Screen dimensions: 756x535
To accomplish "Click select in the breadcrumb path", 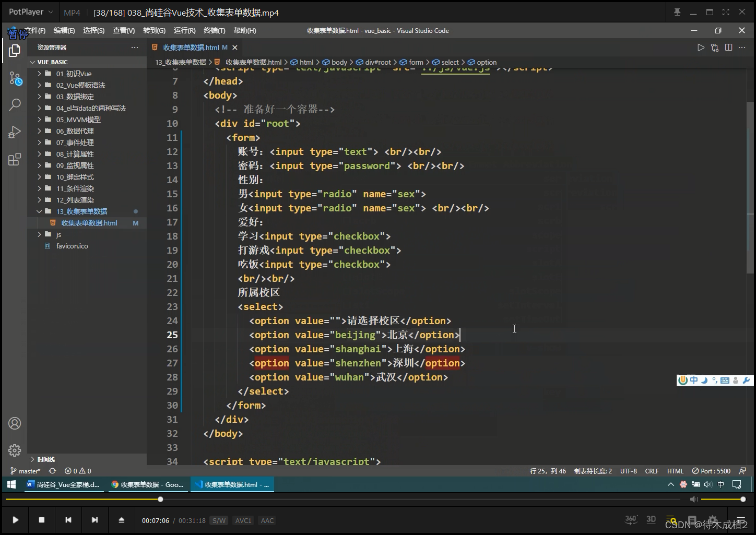I will pos(446,62).
